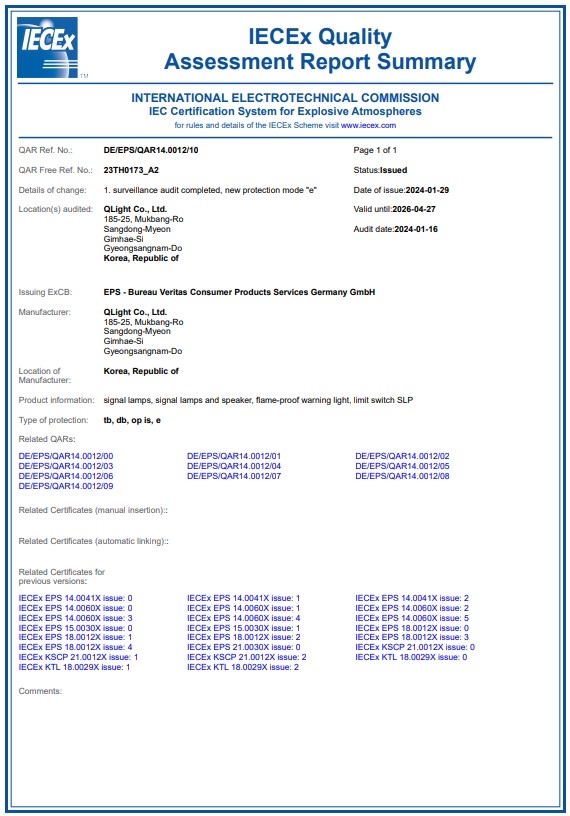Open related QAR DE/EPS/QAR14.0012/07
Viewport: 570px width, 816px height.
pyautogui.click(x=234, y=476)
